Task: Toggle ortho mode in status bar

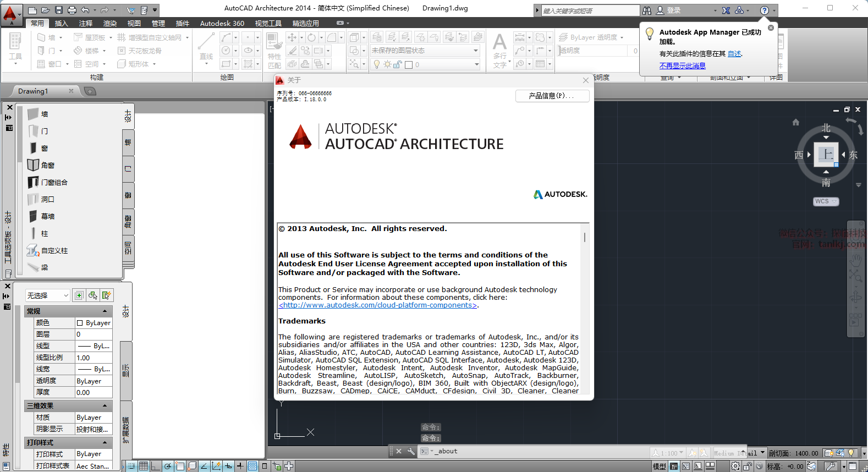Action: pyautogui.click(x=156, y=466)
